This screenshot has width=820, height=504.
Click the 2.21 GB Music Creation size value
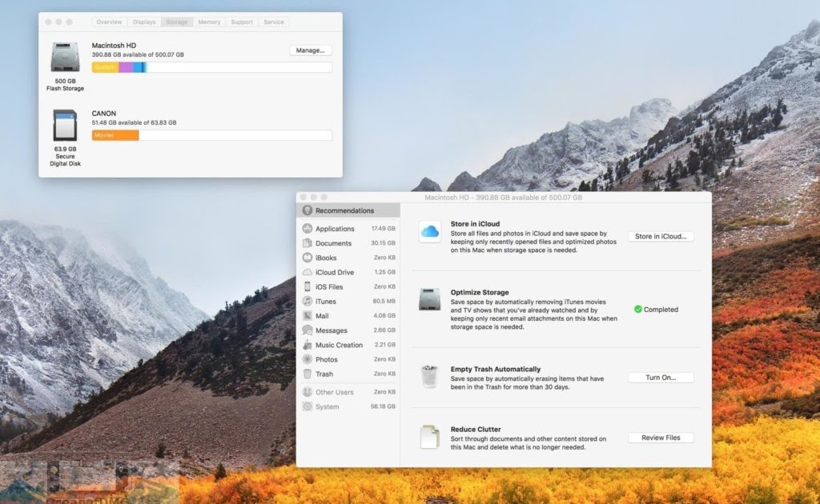[x=384, y=345]
